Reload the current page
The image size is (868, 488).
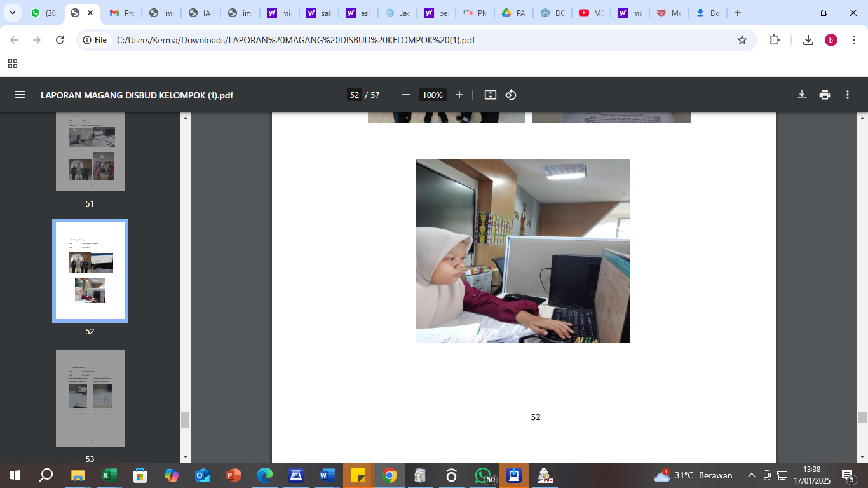60,40
